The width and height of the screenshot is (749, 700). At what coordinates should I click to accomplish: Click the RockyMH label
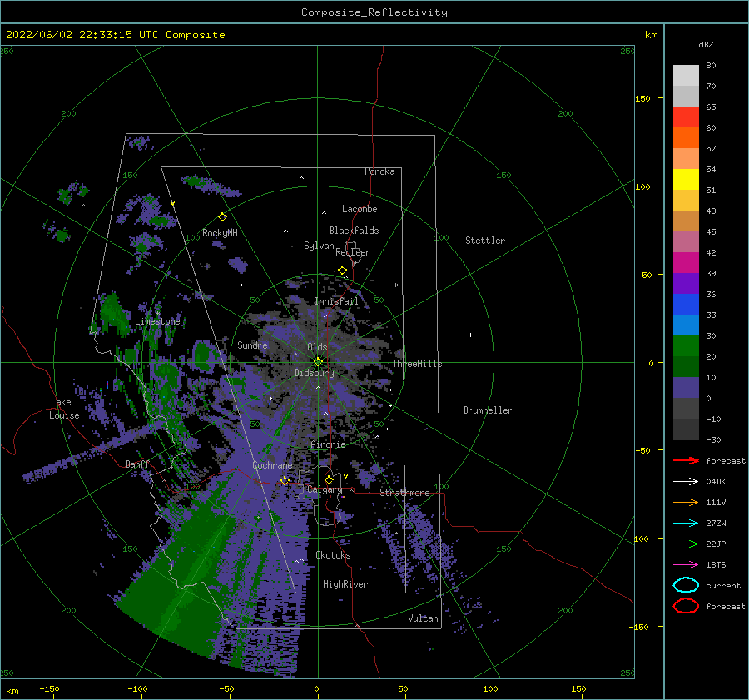(x=220, y=233)
